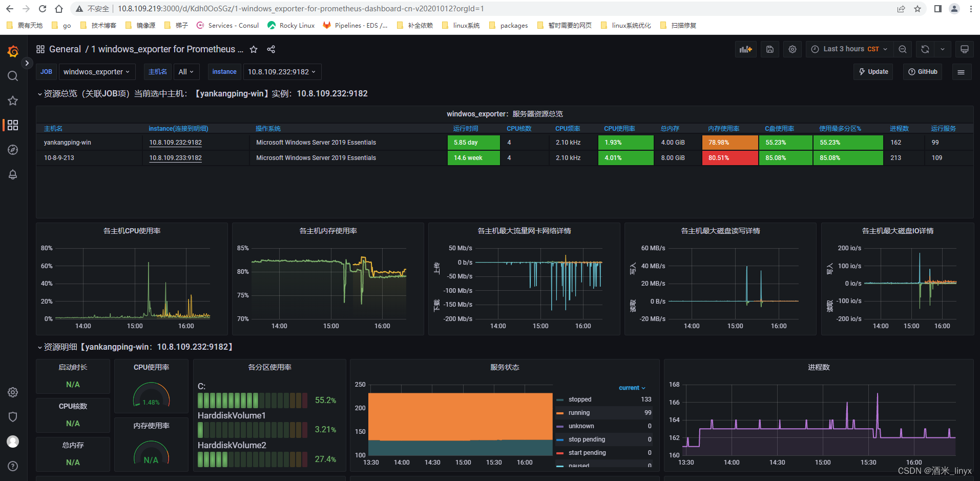This screenshot has height=481, width=980.
Task: Sort legend by the current column
Action: [x=632, y=388]
